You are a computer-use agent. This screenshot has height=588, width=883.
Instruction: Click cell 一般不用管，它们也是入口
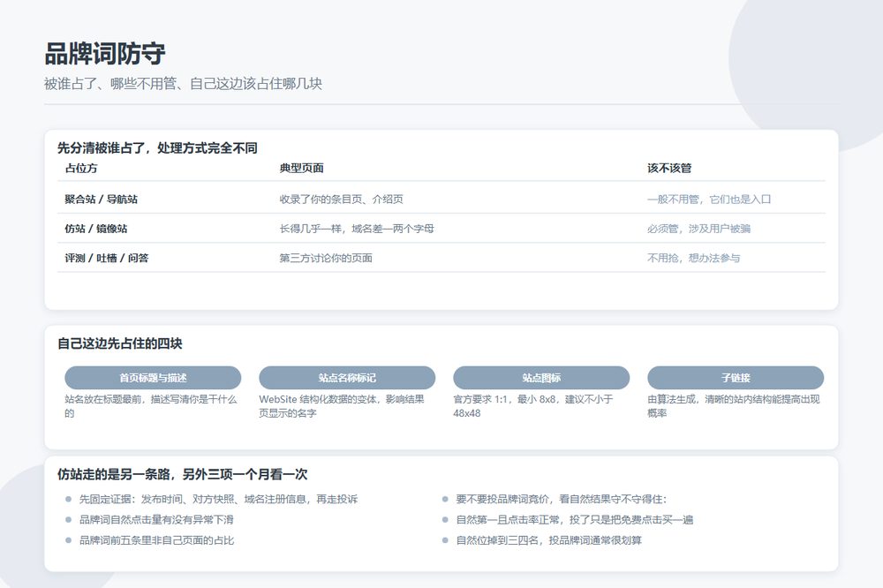click(709, 199)
